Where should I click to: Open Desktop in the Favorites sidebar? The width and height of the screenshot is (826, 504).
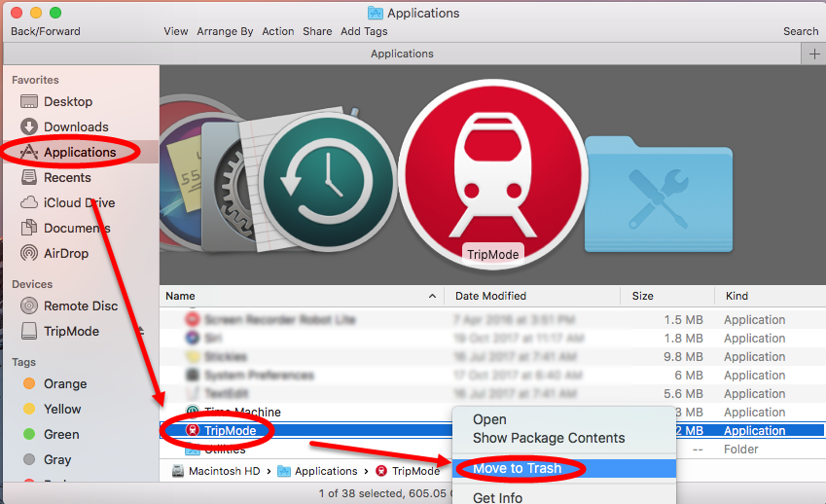point(68,101)
